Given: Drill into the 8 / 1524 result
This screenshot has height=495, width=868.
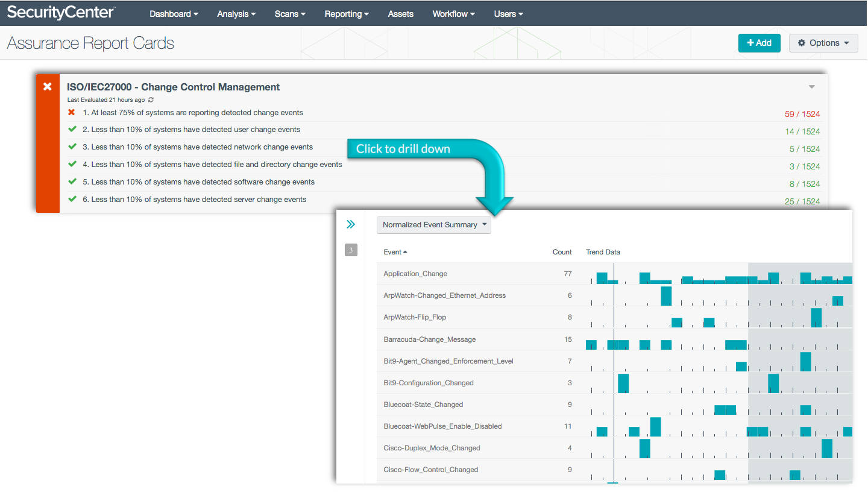Looking at the screenshot, I should click(805, 184).
